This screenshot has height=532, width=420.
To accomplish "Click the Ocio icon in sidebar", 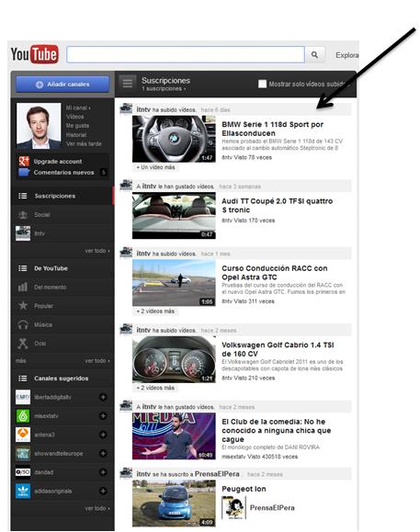I will pyautogui.click(x=23, y=344).
